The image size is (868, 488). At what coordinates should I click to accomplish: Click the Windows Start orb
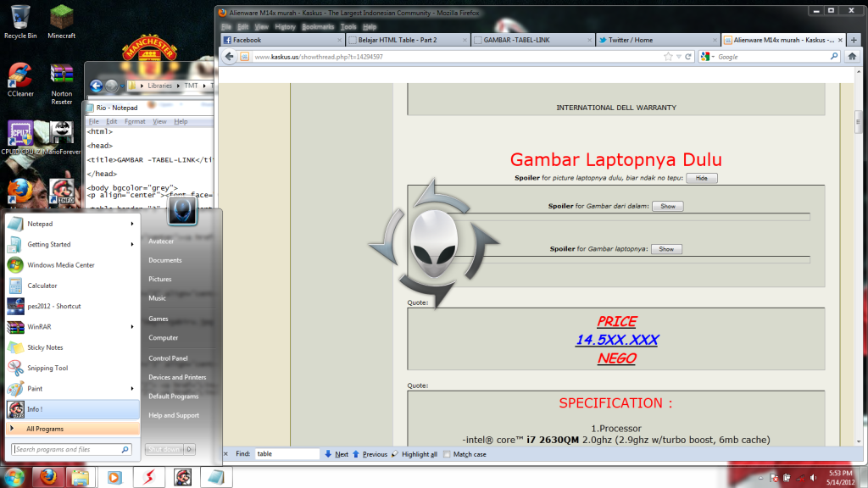(14, 477)
